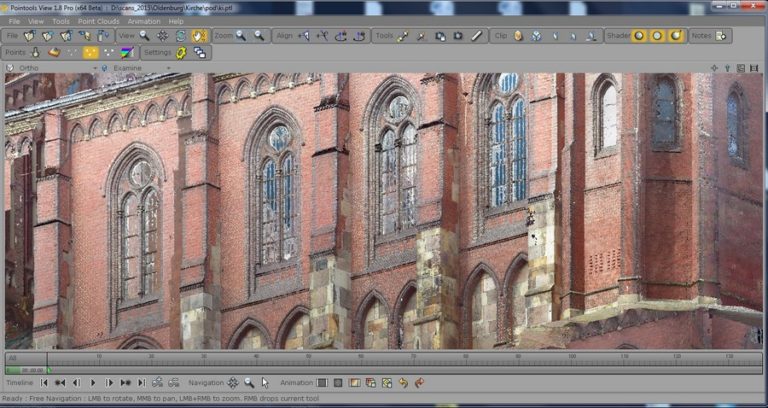Select the single-point pick tool in Tools group
This screenshot has width=768, height=408.
pos(421,36)
